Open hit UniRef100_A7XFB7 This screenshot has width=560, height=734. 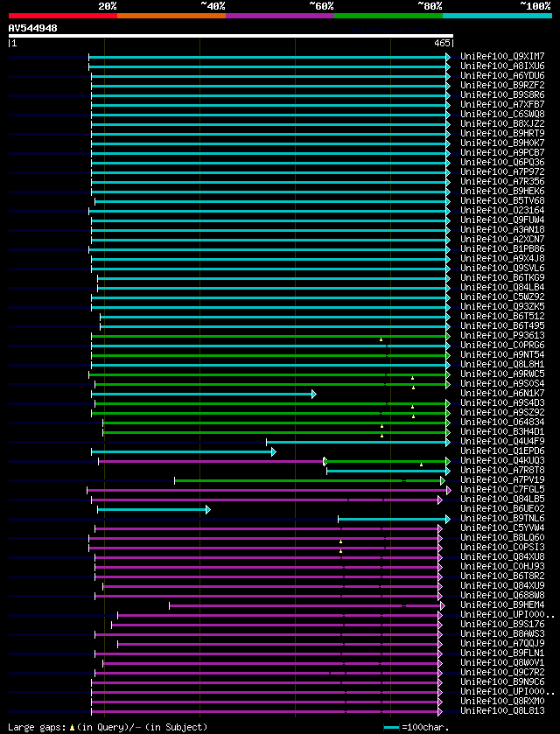coord(502,104)
